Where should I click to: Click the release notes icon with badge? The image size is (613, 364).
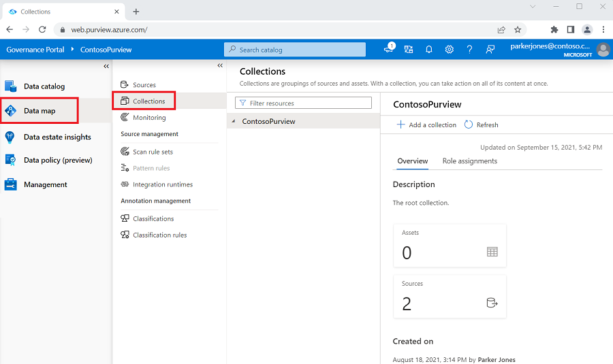click(389, 50)
